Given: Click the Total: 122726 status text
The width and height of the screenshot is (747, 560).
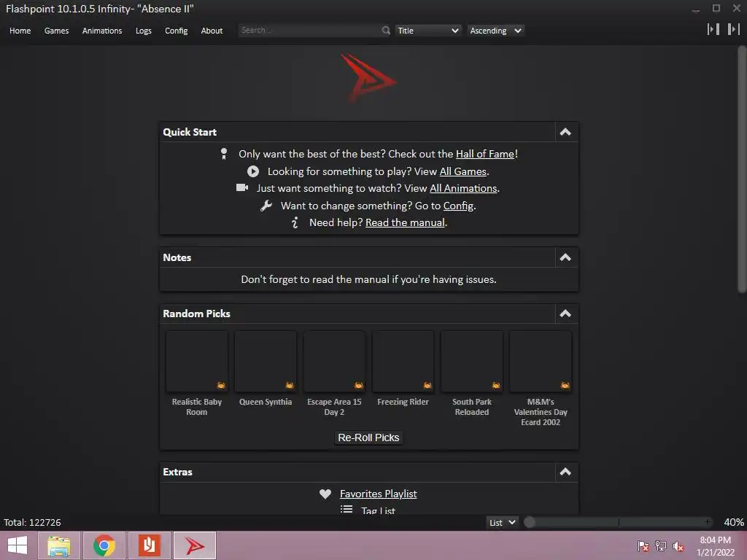Looking at the screenshot, I should [32, 522].
